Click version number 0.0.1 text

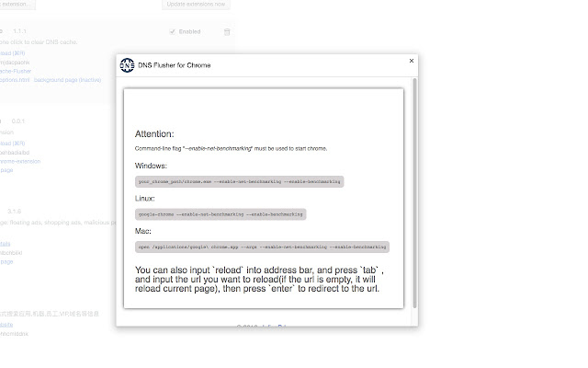(x=18, y=121)
